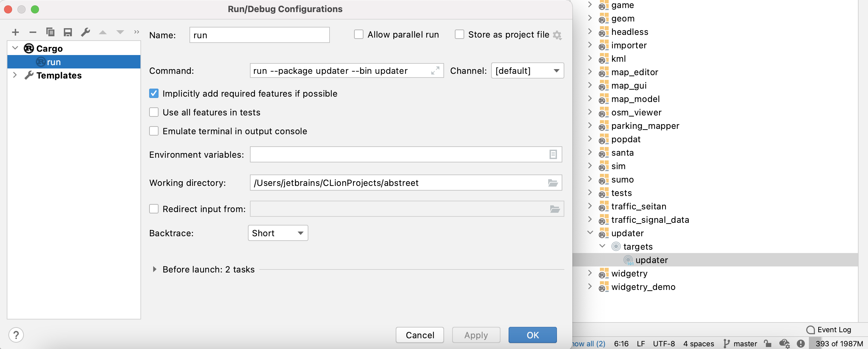Viewport: 868px width, 349px height.
Task: Open configuration templates via wrench icon
Action: pyautogui.click(x=85, y=32)
